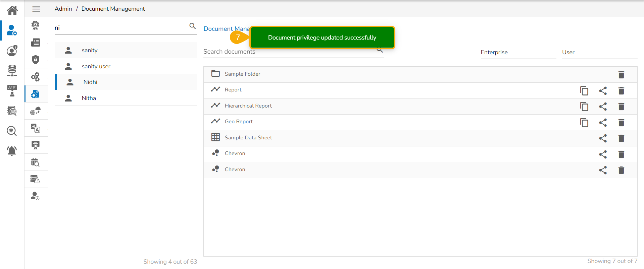The height and width of the screenshot is (269, 644).
Task: Delete the Sample Folder
Action: [621, 74]
